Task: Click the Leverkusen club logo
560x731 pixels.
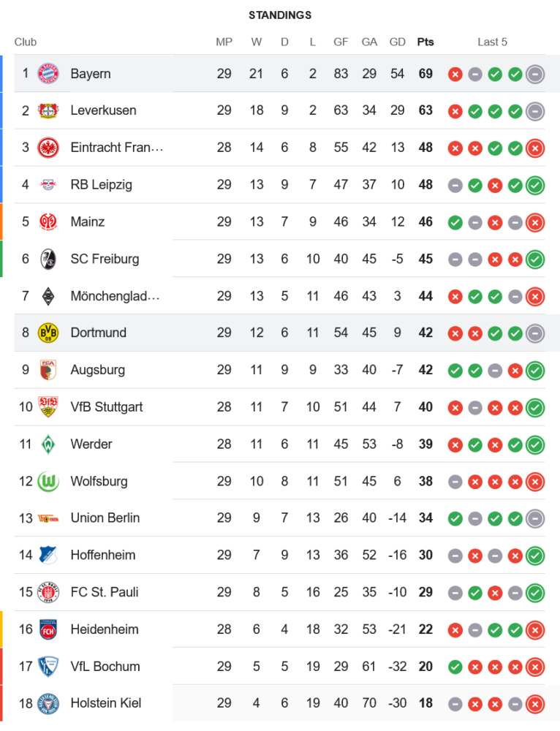Action: pos(48,110)
